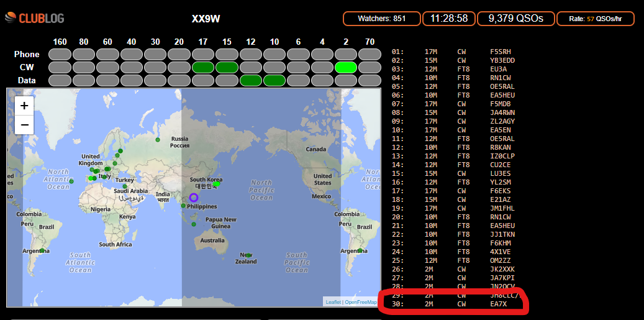Viewport: 644px width, 320px height.
Task: Click the Club Log logo
Action: [x=35, y=19]
